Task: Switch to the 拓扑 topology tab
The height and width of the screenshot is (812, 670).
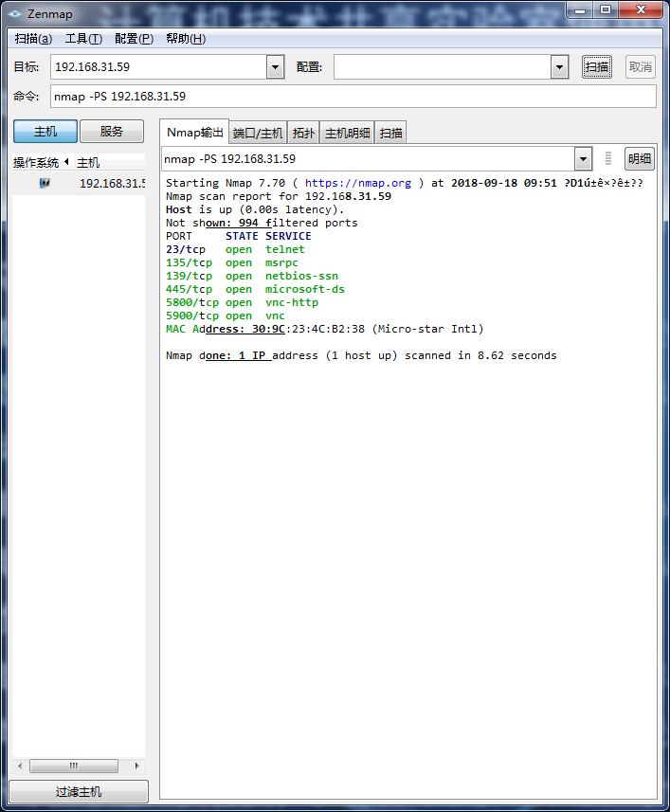Action: (x=303, y=133)
